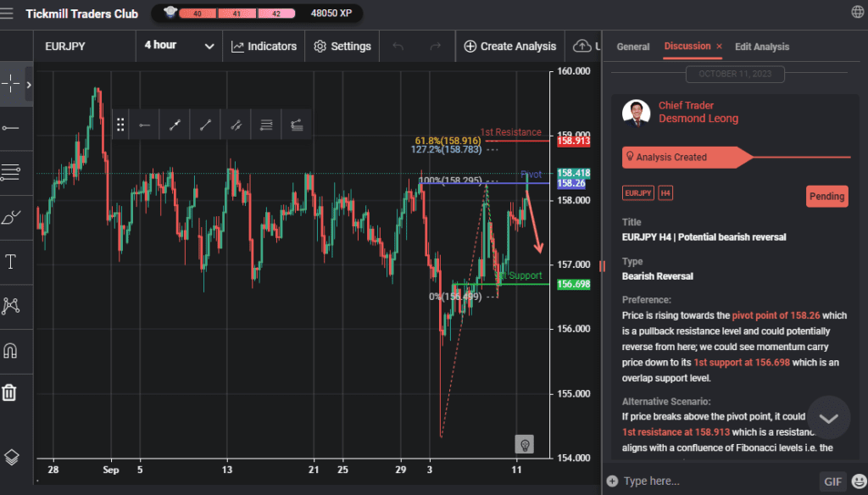Select the horizontal ray line tool in sidebar
The image size is (868, 495).
click(10, 128)
